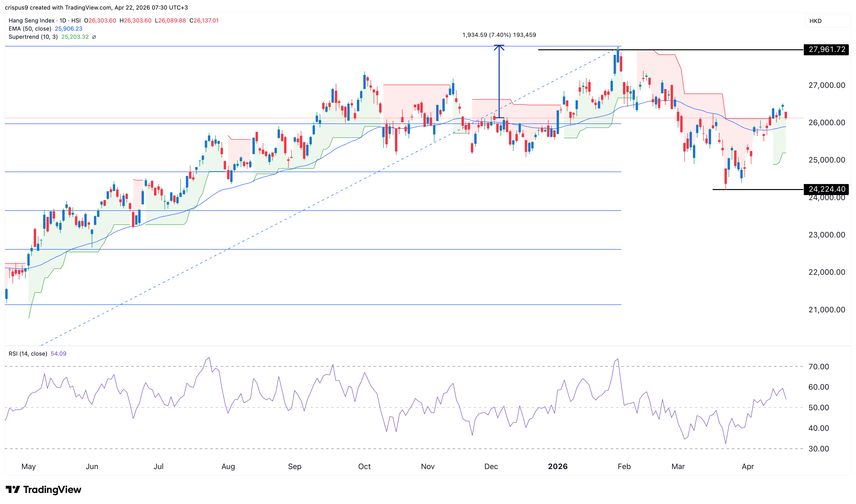Select the 1,934.59 (7.40%) measurement text
The width and height of the screenshot is (856, 504).
[498, 35]
